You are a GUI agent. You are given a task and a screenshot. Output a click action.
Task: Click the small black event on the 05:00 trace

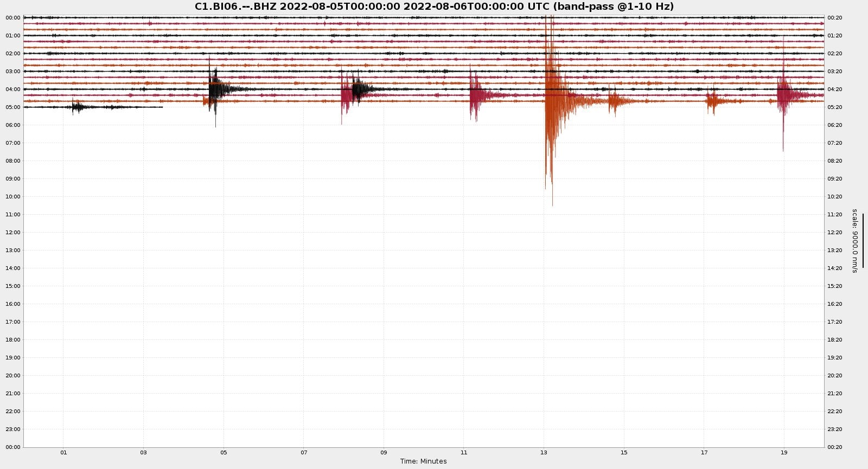coord(78,107)
